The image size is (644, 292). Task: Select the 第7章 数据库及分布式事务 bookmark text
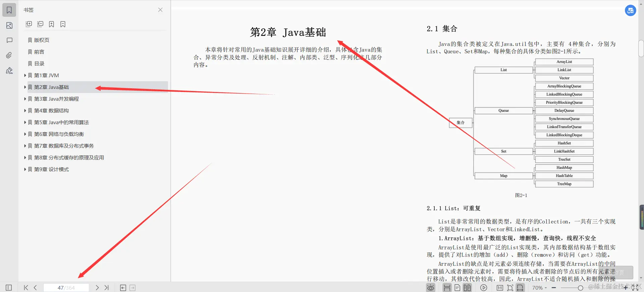[64, 146]
